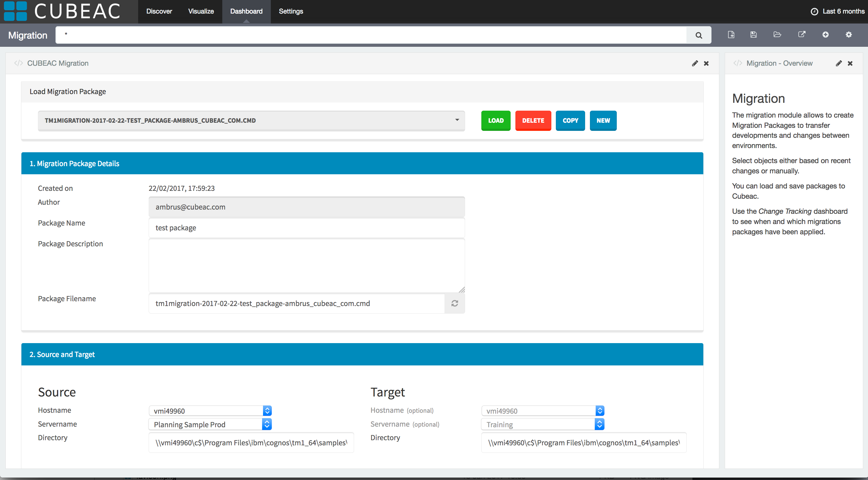Click the Migration Package Details section header

[x=362, y=163]
